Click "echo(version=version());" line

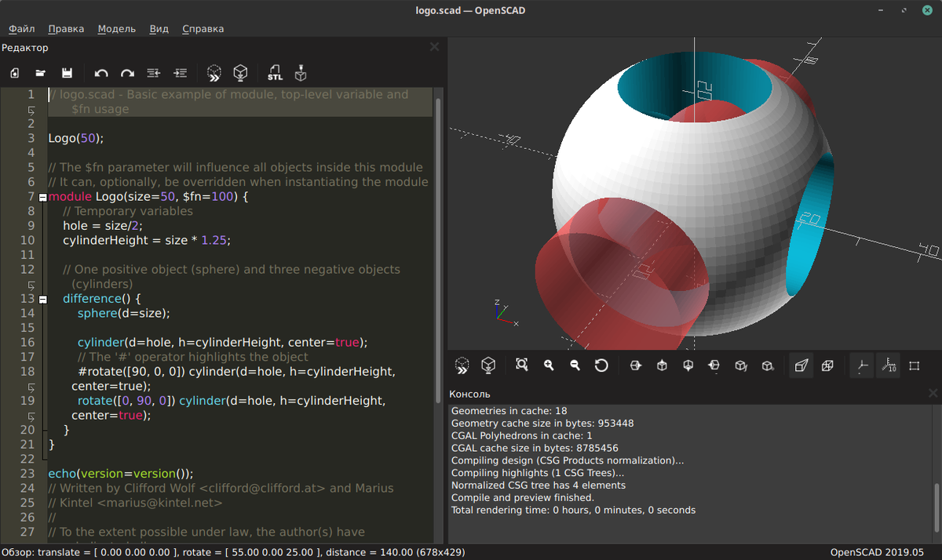(x=121, y=474)
